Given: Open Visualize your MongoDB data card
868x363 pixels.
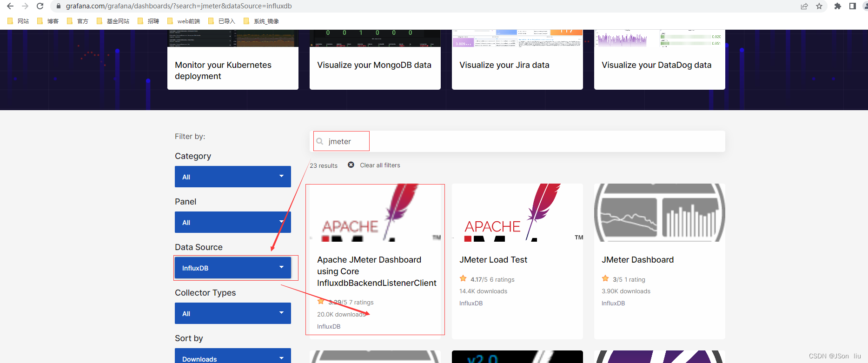Looking at the screenshot, I should click(375, 59).
